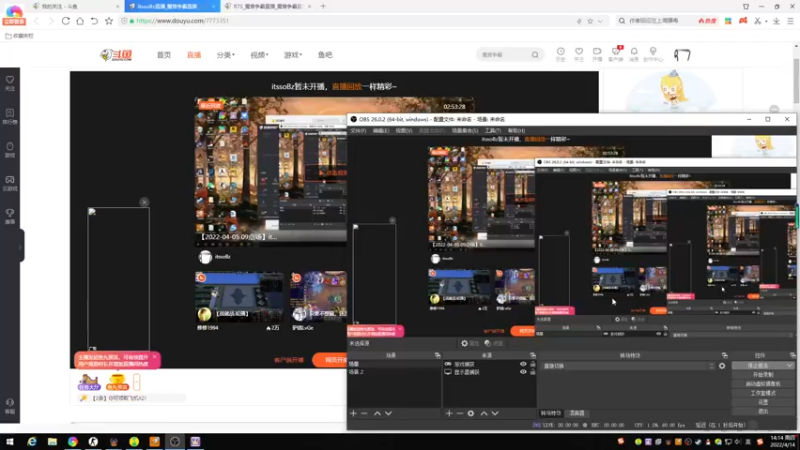
Task: Select 场景 2 in Scenes list
Action: point(393,372)
